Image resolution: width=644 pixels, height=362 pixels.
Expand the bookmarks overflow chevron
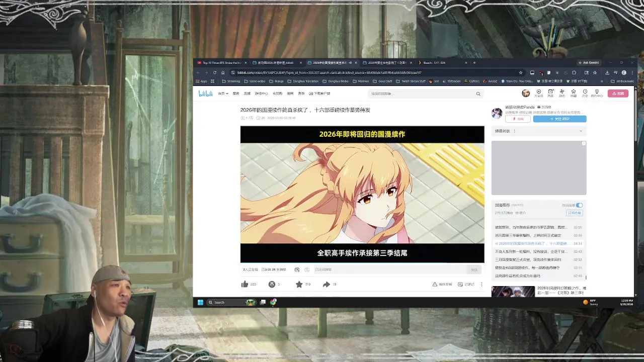pyautogui.click(x=602, y=81)
